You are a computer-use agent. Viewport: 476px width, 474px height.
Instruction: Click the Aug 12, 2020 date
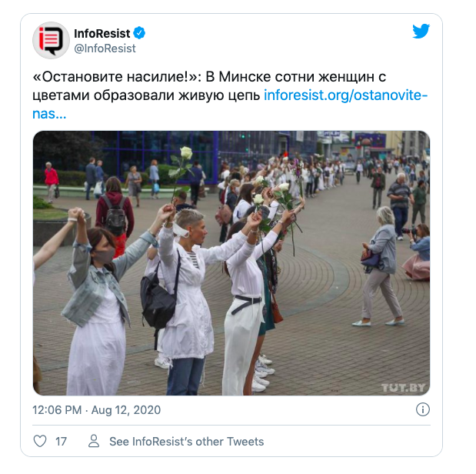tap(126, 410)
